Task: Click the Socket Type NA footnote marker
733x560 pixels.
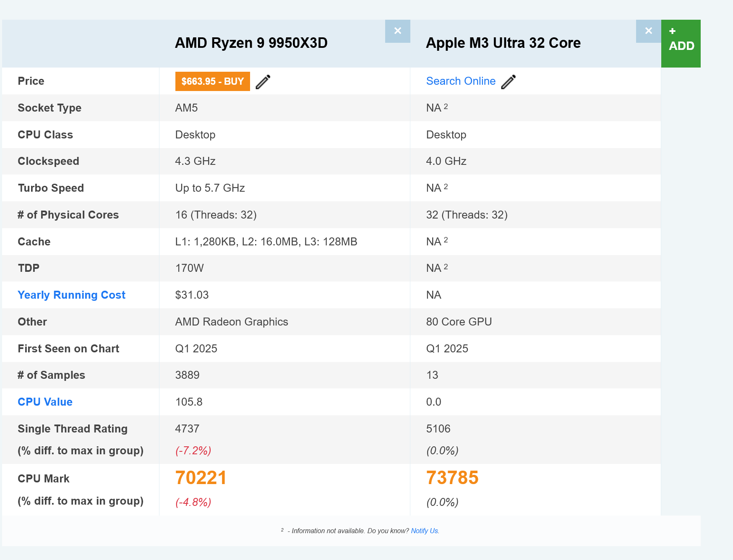Action: click(446, 107)
